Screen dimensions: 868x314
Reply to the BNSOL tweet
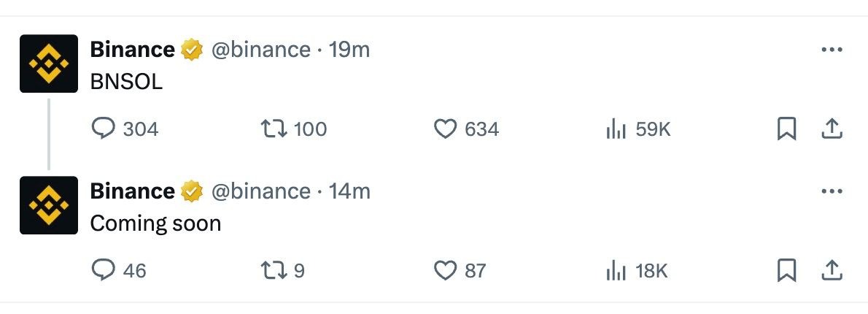pos(104,129)
